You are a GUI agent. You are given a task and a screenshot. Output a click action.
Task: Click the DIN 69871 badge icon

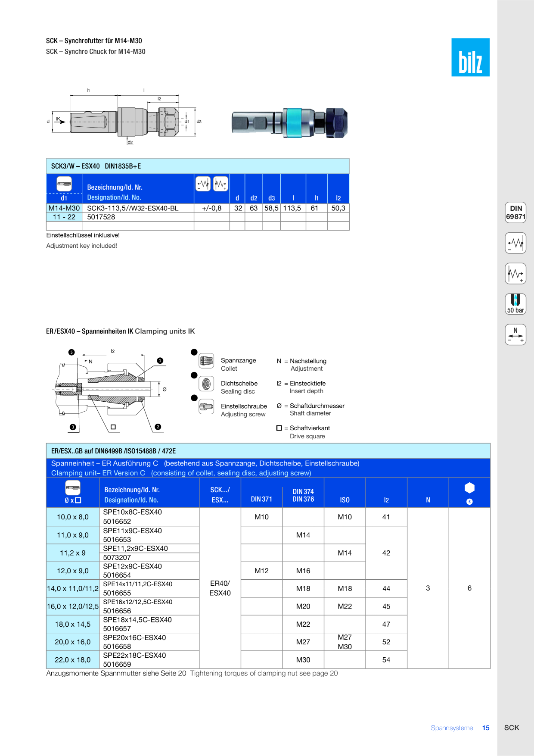click(515, 212)
